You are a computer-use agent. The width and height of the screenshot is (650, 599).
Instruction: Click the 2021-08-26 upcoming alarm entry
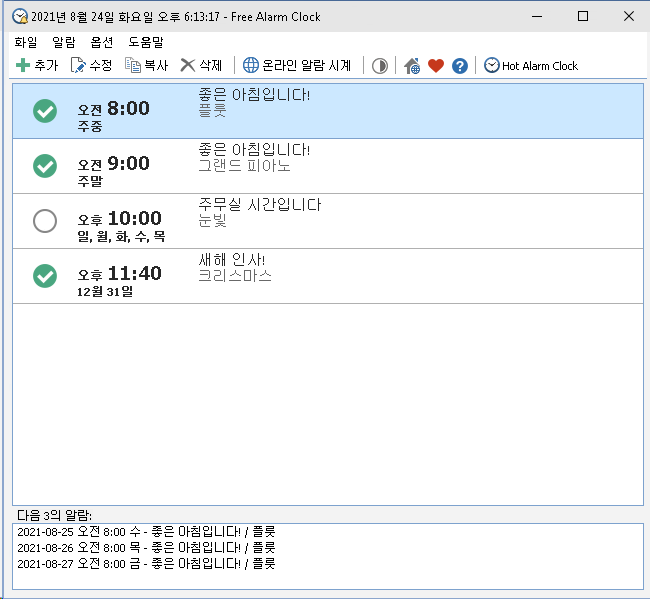(x=146, y=548)
